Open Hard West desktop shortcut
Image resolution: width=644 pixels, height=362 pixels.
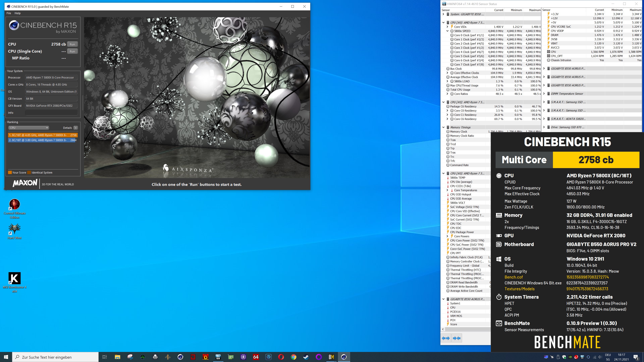[14, 232]
